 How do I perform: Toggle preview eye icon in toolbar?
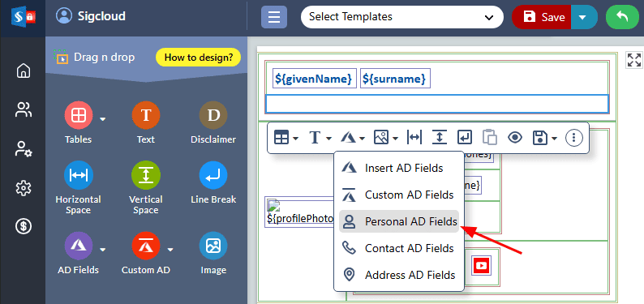pos(514,138)
